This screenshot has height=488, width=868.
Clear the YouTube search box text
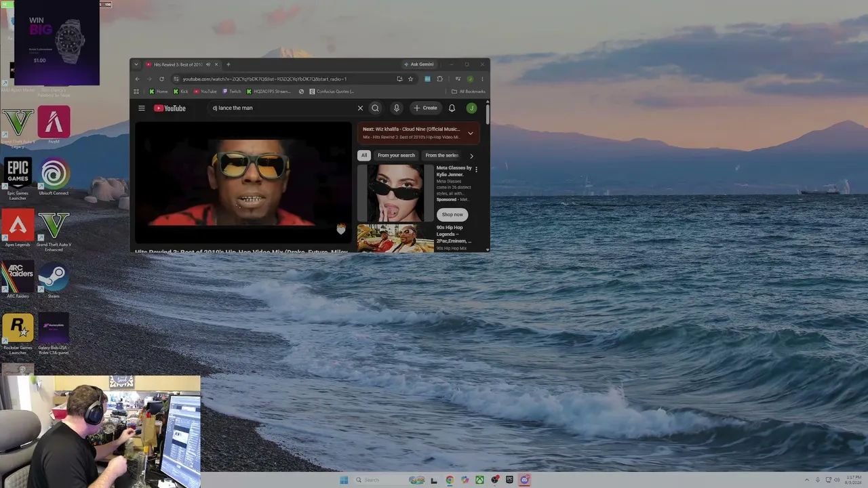(x=360, y=108)
